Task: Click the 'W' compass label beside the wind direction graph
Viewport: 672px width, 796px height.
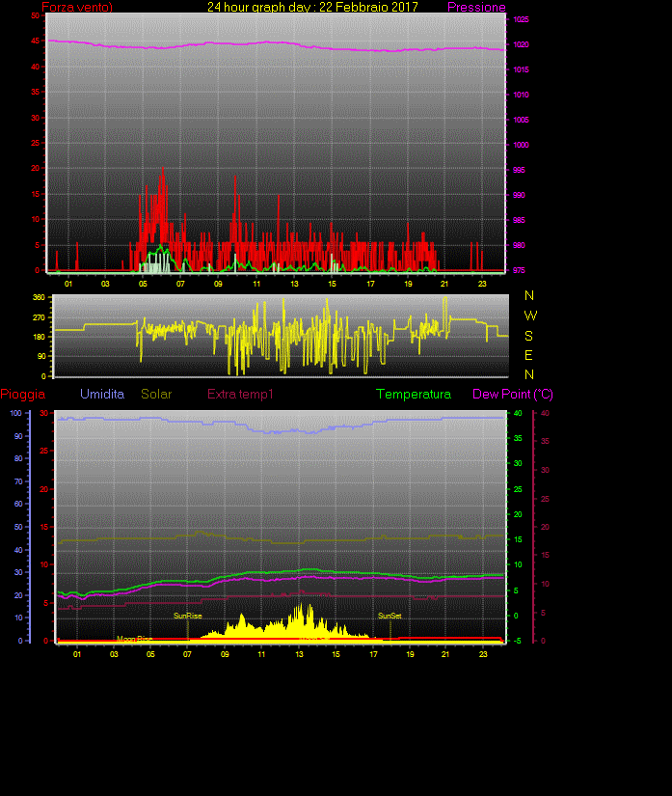Action: coord(530,316)
